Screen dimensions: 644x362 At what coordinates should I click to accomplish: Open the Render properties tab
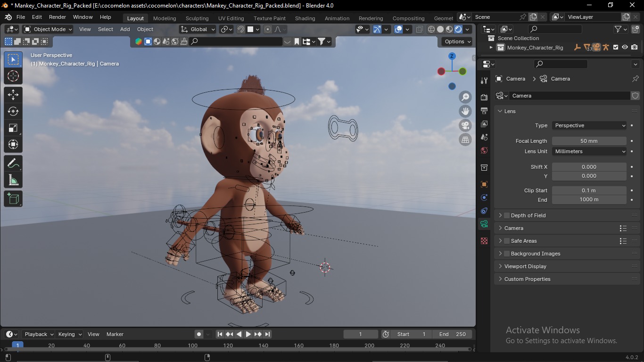484,97
